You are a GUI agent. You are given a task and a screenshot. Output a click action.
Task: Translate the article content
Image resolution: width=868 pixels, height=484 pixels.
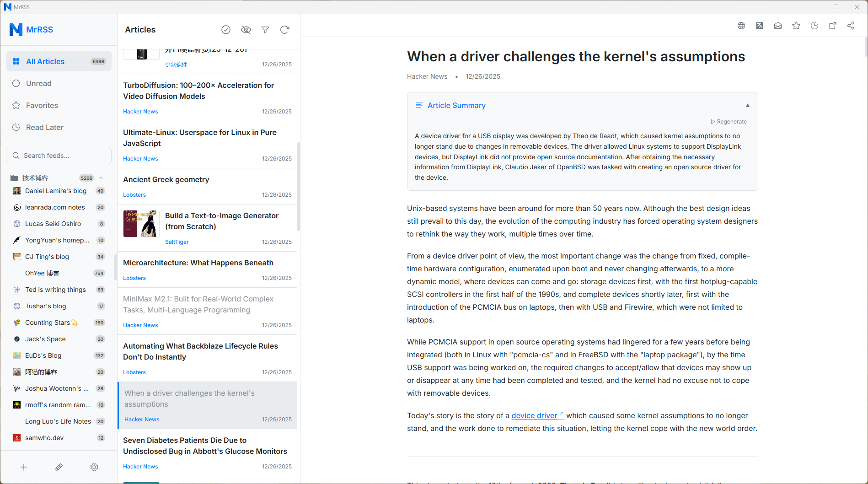click(760, 26)
